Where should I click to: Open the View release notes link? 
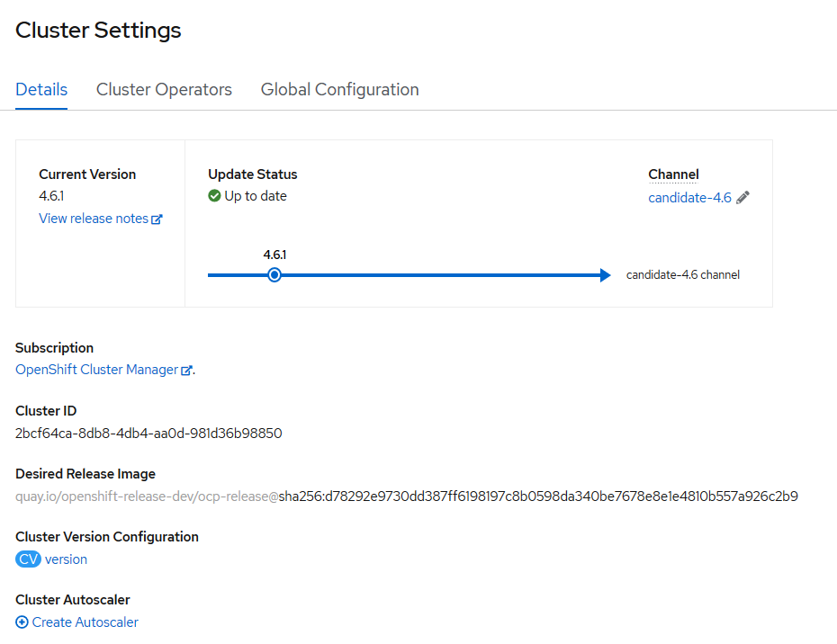94,219
